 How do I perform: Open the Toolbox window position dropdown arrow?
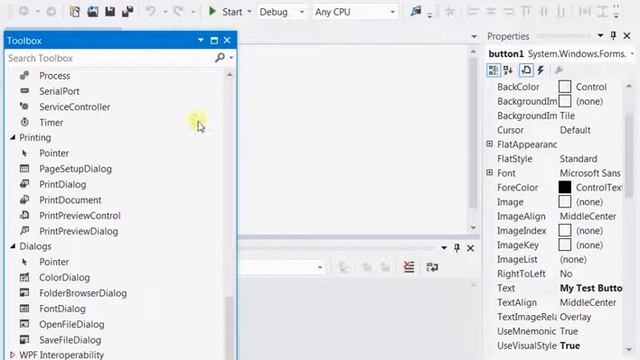point(200,40)
